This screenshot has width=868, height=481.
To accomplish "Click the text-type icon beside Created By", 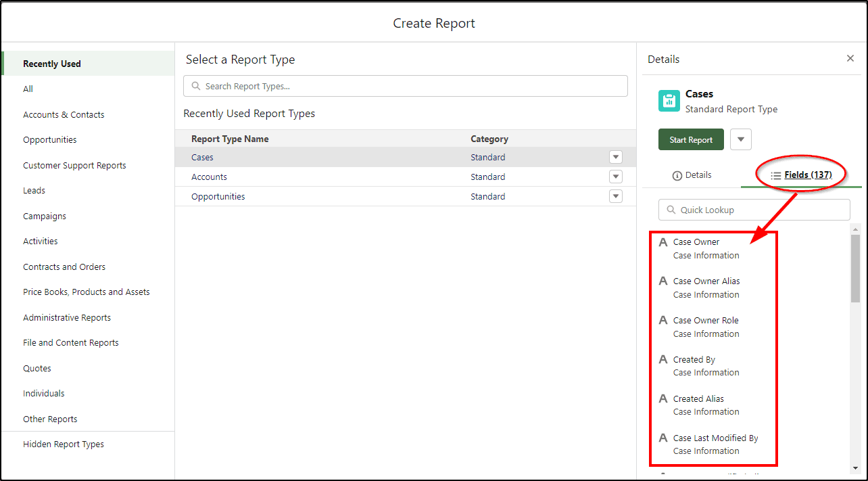I will pyautogui.click(x=663, y=359).
